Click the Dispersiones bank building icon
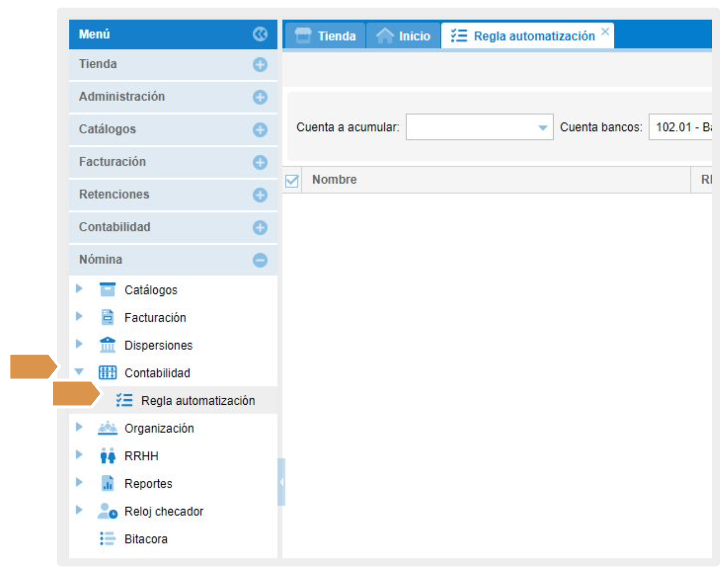The width and height of the screenshot is (728, 572). pyautogui.click(x=107, y=345)
